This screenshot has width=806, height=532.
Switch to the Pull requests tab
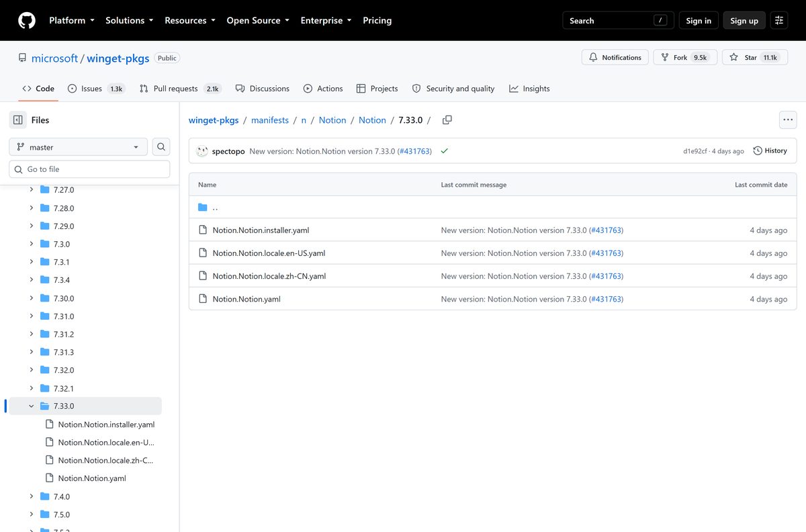tap(181, 89)
